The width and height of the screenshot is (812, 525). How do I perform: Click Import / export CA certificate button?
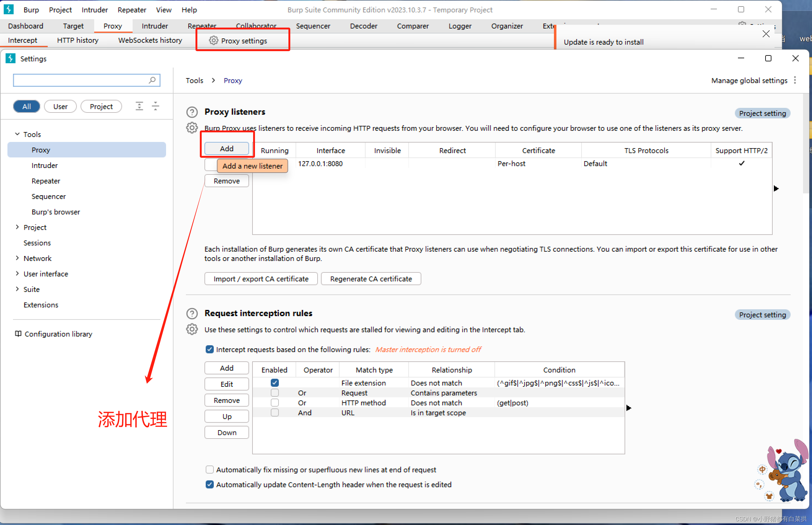[x=261, y=279]
